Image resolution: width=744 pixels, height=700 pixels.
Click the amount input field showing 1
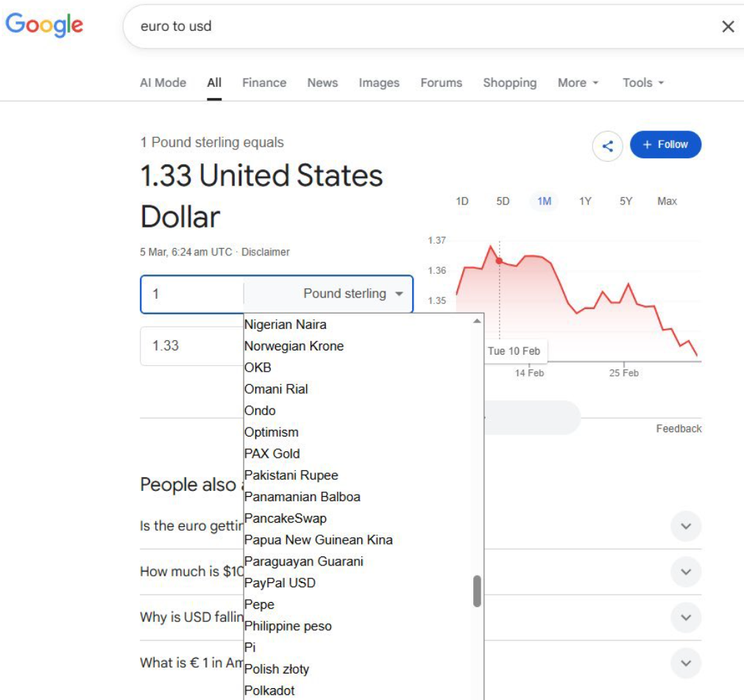click(193, 294)
